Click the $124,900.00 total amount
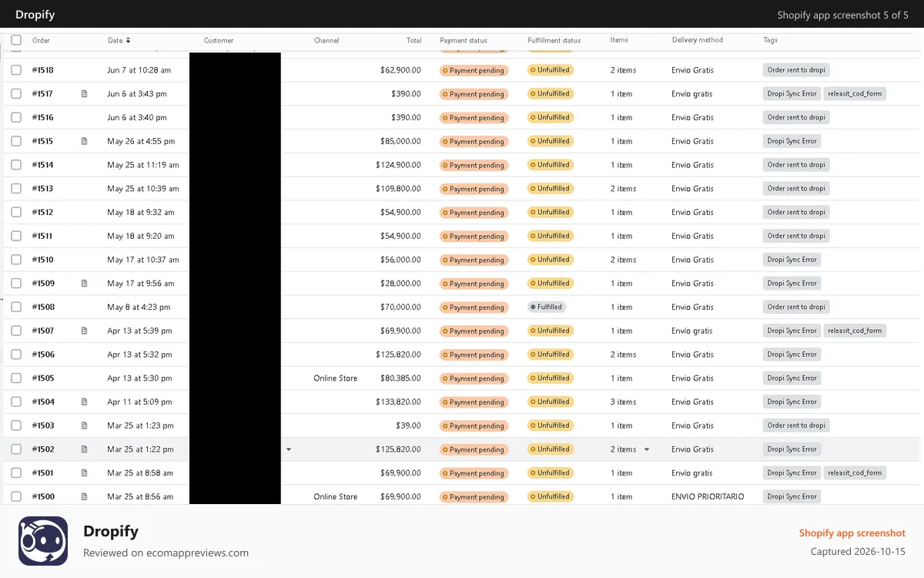The width and height of the screenshot is (924, 578). pos(398,165)
